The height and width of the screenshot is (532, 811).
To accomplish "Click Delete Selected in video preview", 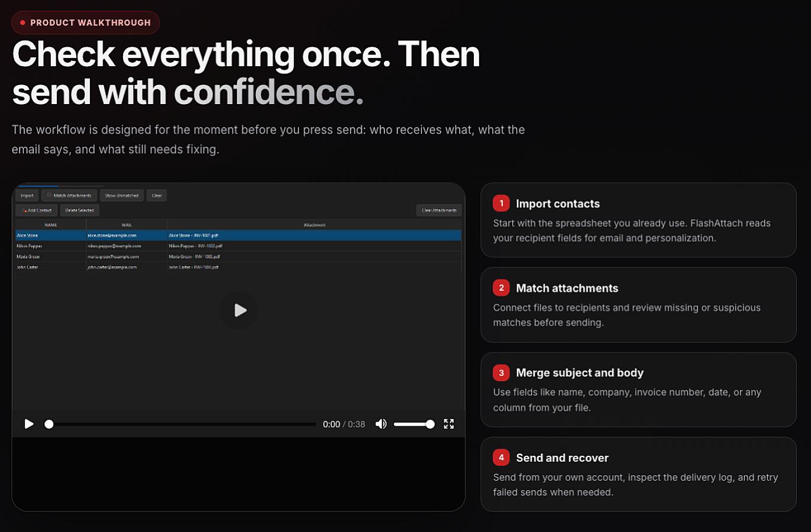I will click(80, 210).
